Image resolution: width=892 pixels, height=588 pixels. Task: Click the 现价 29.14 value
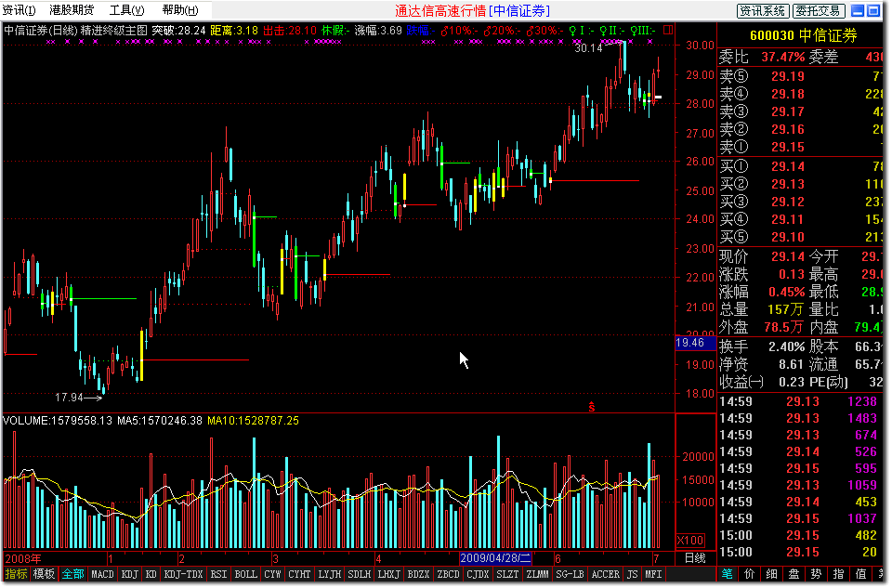pos(788,256)
